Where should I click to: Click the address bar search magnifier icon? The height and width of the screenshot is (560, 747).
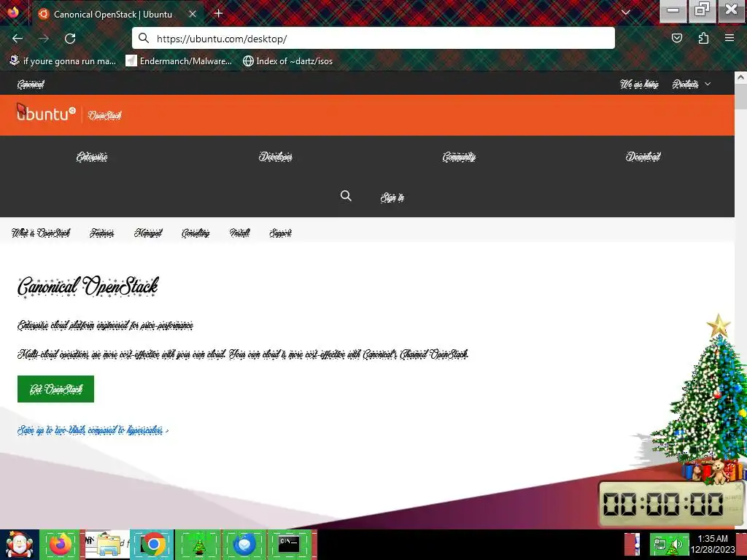[x=144, y=38]
